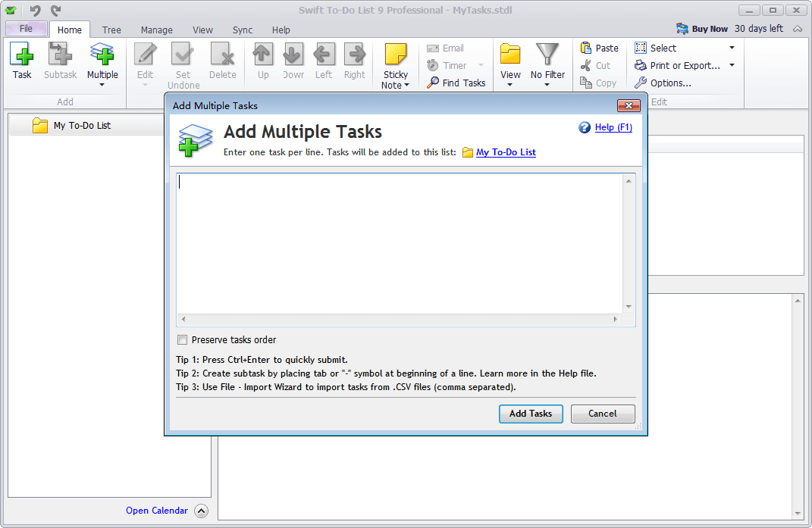Expand the Multiple button dropdown arrow
Screen dimensions: 812x528
pos(102,85)
